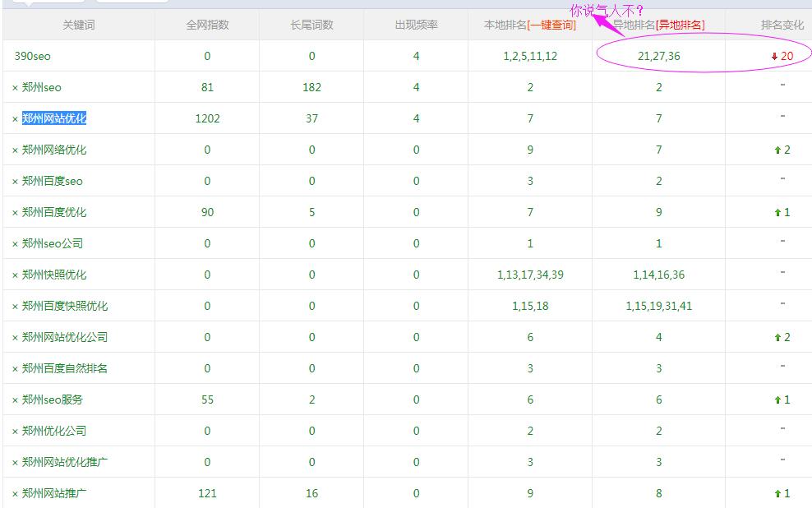
Task: Delete 郑州网站推广 with the × icon
Action: pos(15,494)
